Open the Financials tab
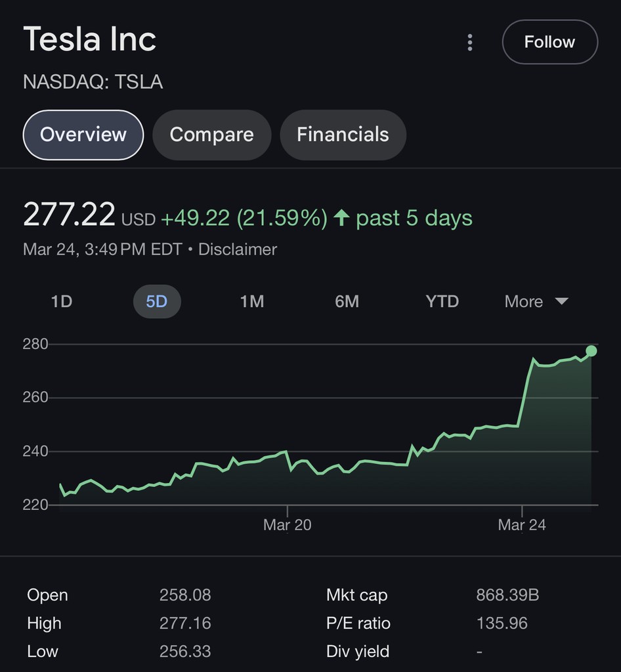This screenshot has width=621, height=672. [x=343, y=135]
